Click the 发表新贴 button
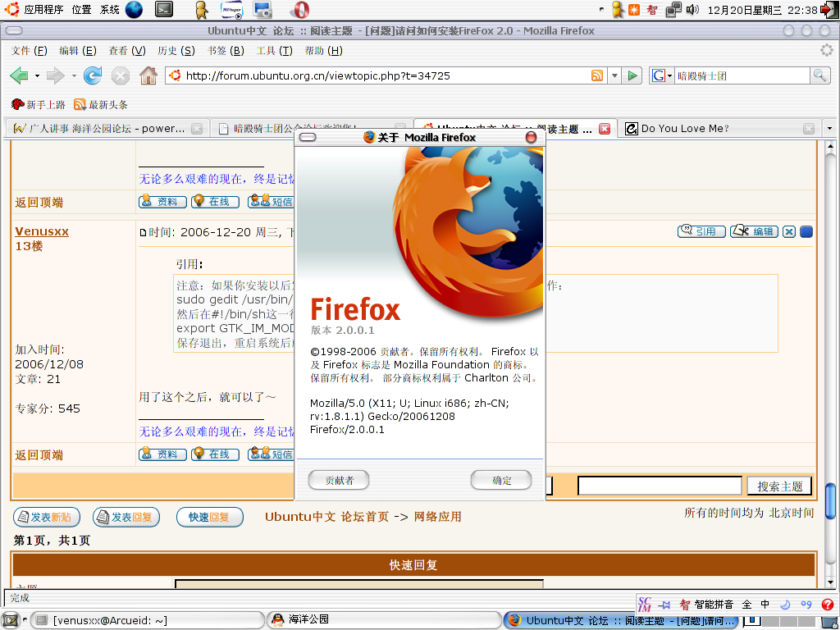Viewport: 840px width, 630px height. tap(47, 517)
